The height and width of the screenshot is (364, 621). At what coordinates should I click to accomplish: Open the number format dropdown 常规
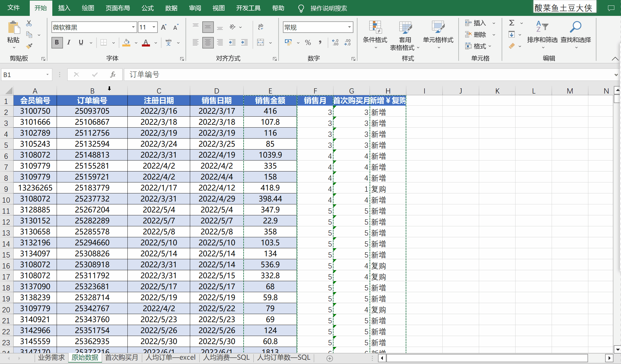coord(349,27)
